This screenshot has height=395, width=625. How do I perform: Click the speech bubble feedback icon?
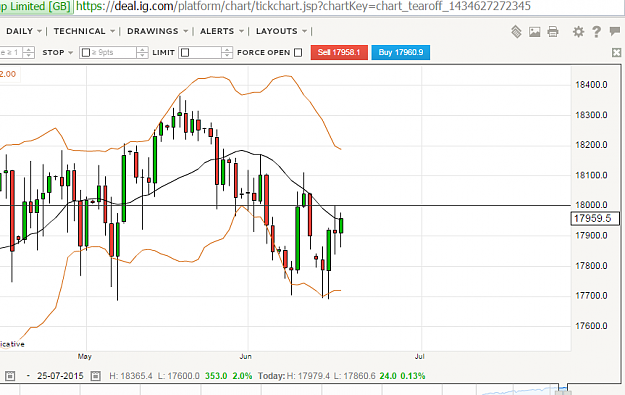615,31
